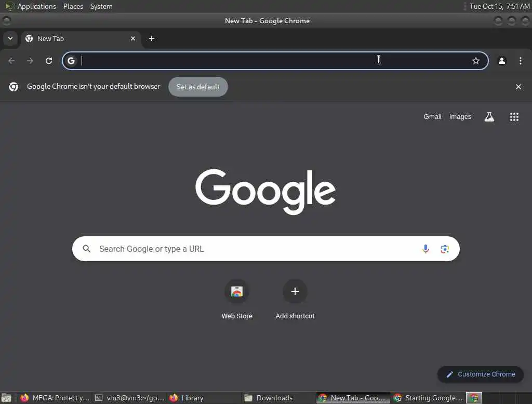
Task: Start voice search with the microphone
Action: click(x=425, y=249)
